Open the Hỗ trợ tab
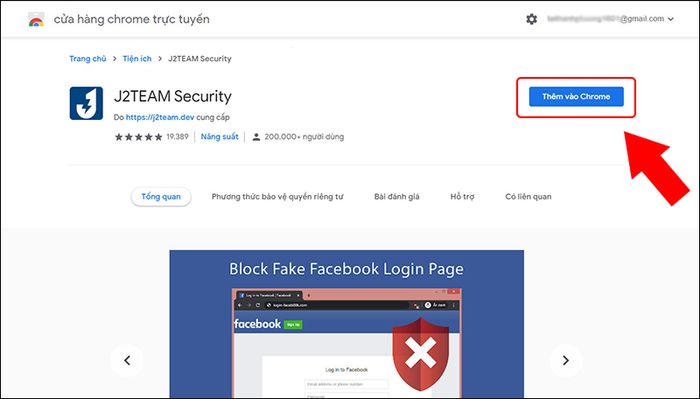 pos(462,197)
